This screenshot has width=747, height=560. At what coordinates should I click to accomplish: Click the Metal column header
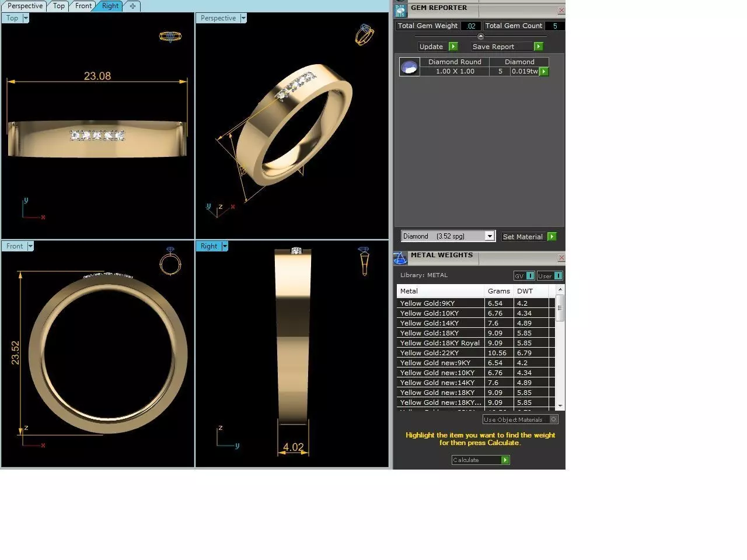point(441,291)
